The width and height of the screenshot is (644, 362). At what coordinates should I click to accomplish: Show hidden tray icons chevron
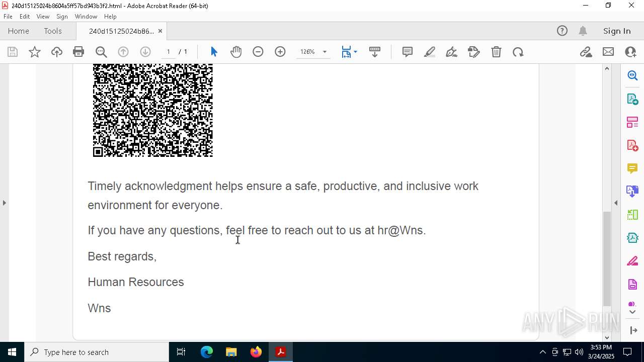(x=542, y=352)
